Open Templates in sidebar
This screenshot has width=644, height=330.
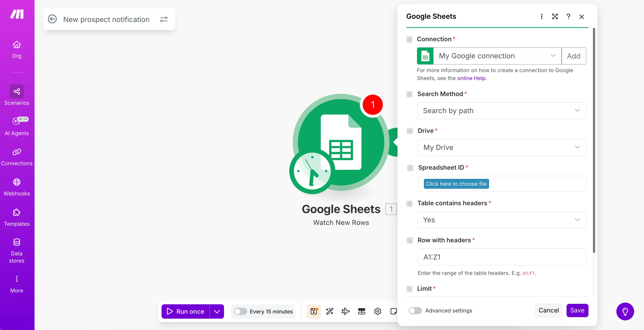click(17, 217)
